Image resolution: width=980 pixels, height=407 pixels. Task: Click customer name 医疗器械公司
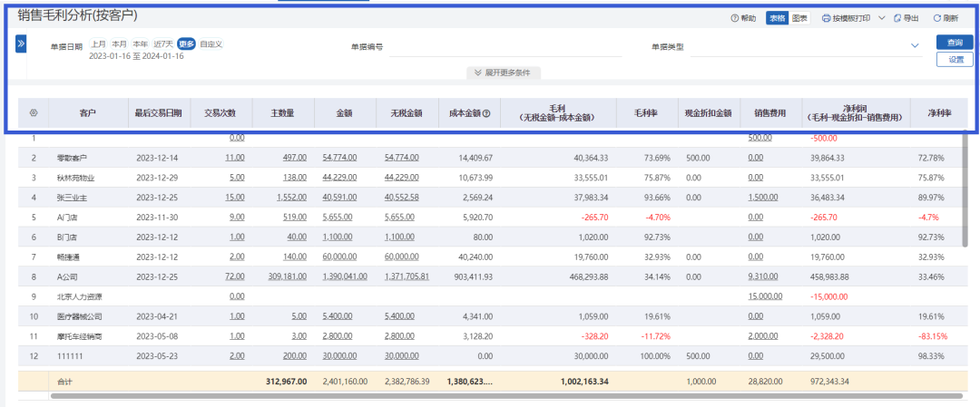tap(79, 316)
